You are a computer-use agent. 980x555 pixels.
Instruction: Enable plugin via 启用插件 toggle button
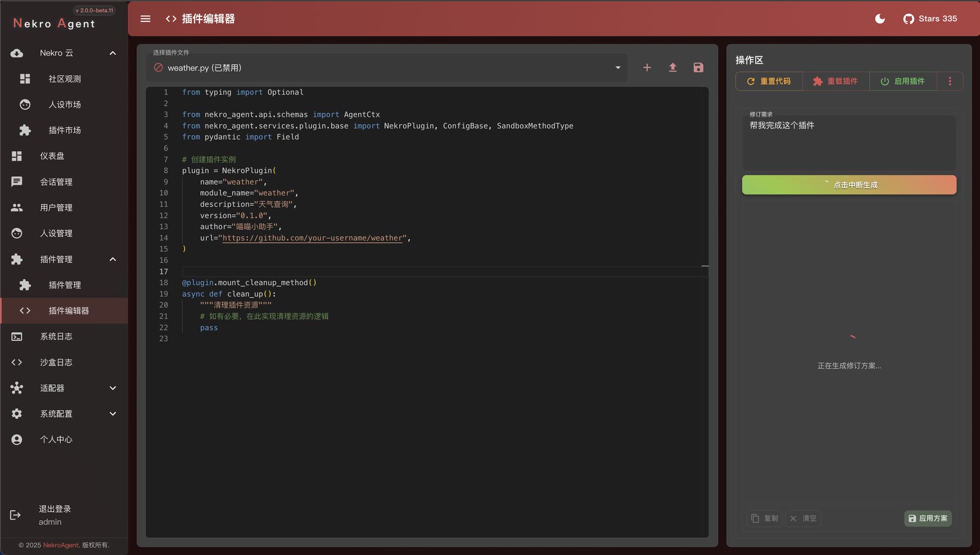(903, 81)
